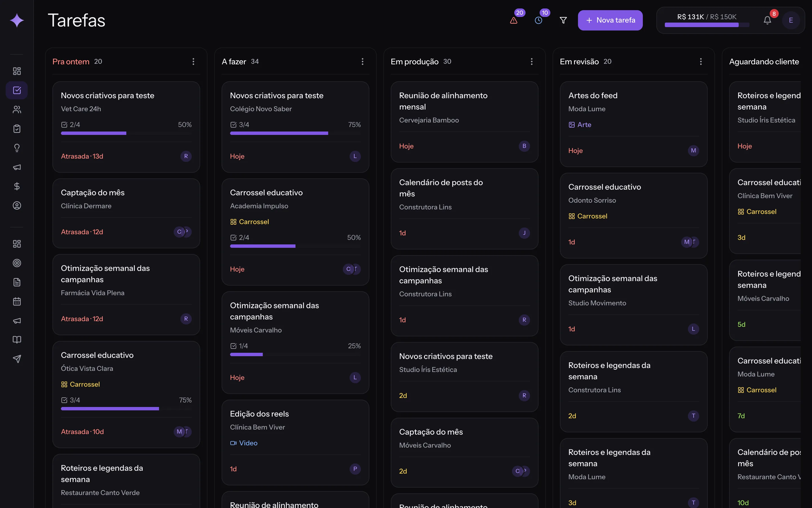The height and width of the screenshot is (508, 812).
Task: Click the Arte tag on Artes do feed
Action: tap(580, 125)
